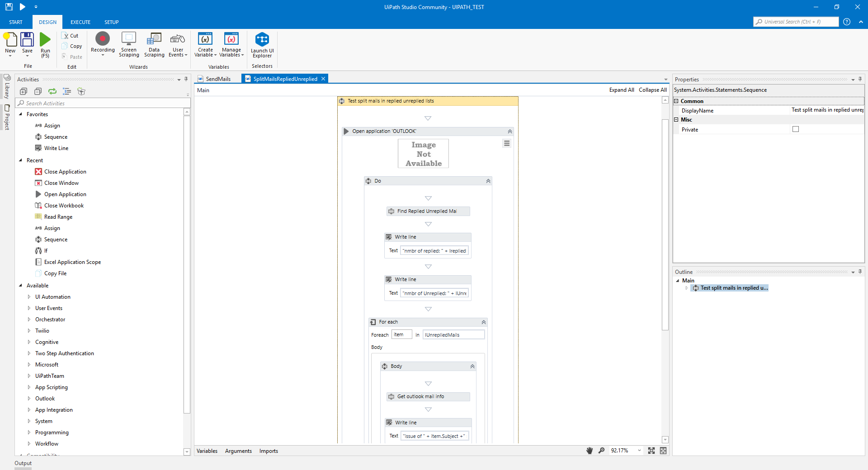868x470 pixels.
Task: Expand all activities in the Activities panel toolbar
Action: 24,91
